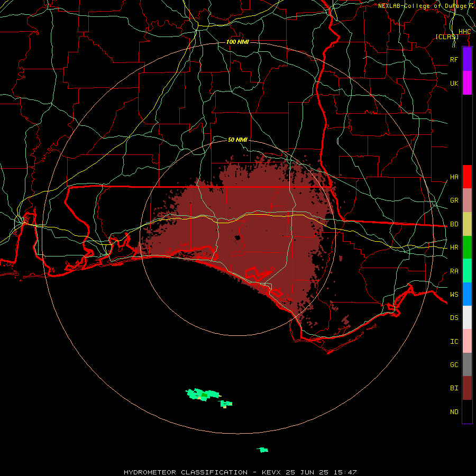Select the BD yellow legend color block
The width and height of the screenshot is (476, 476).
(x=467, y=224)
